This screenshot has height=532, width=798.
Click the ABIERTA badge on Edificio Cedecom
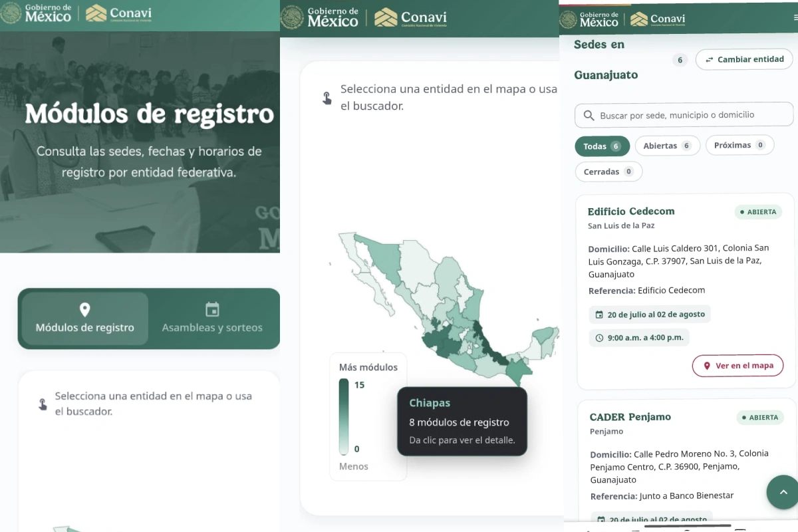click(x=758, y=212)
